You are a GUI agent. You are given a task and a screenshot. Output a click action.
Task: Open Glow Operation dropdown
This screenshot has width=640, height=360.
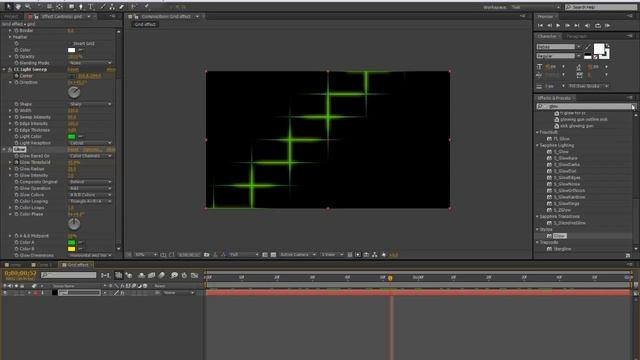click(90, 188)
